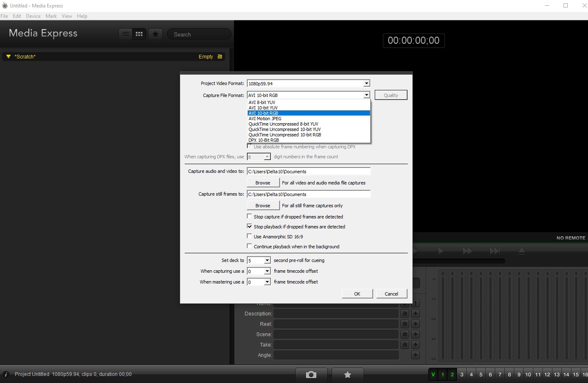
Task: Collapse the Capture File Format dropdown arrow
Action: [x=366, y=95]
